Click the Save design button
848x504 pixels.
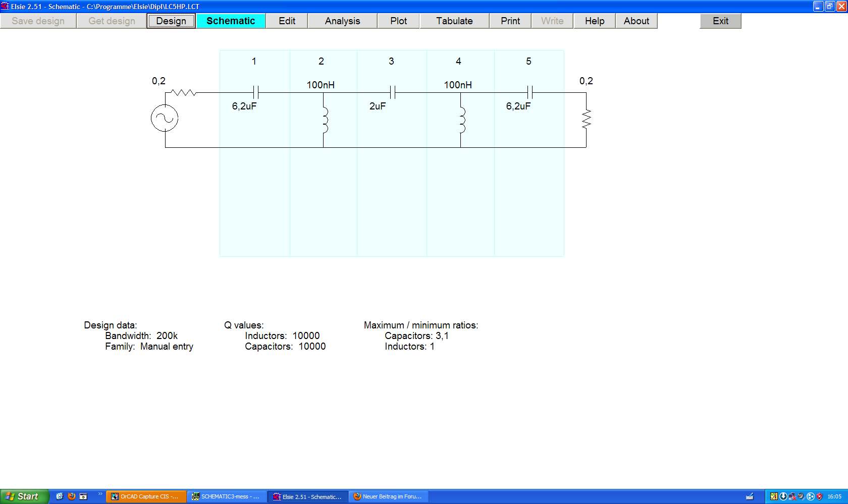point(38,21)
